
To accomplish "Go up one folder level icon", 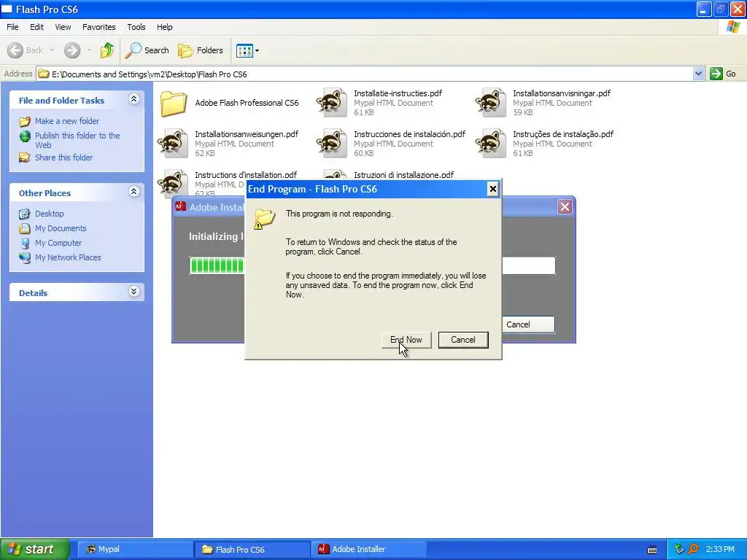I will [x=107, y=50].
